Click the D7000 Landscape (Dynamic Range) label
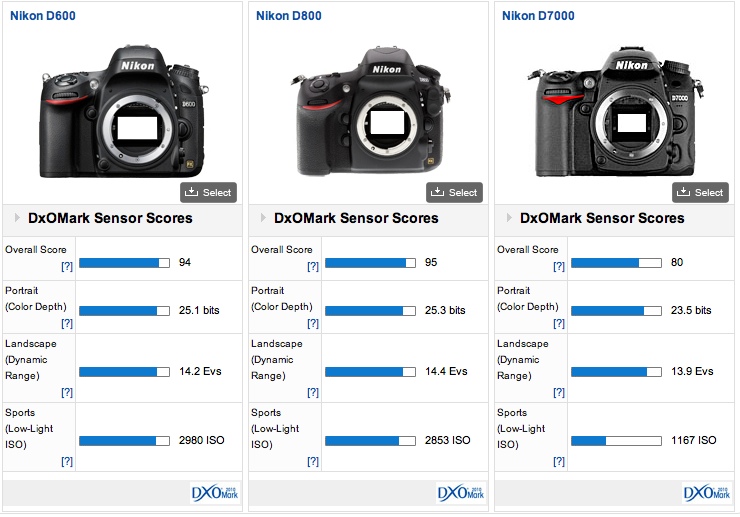Viewport: 740px width, 517px height. pyautogui.click(x=523, y=360)
